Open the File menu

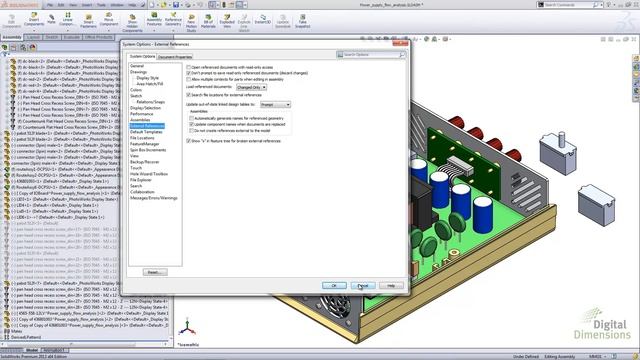click(x=50, y=5)
